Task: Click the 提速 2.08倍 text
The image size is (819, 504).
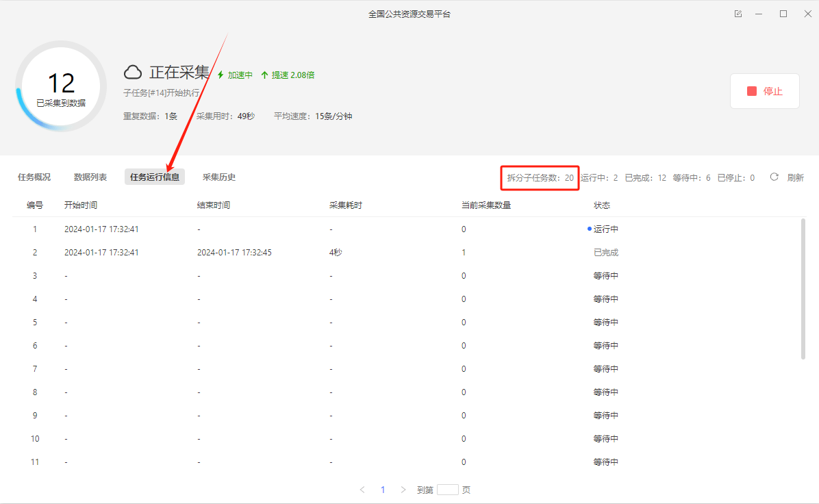Action: tap(293, 75)
